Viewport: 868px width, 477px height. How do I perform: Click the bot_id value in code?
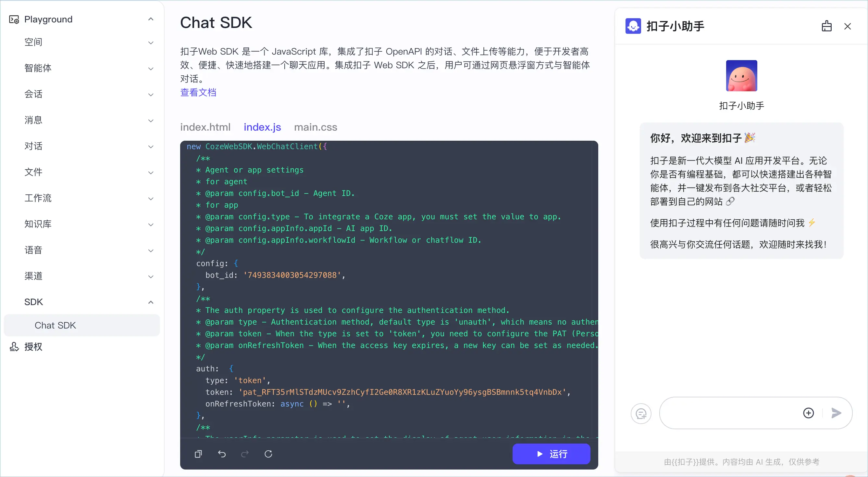tap(292, 275)
